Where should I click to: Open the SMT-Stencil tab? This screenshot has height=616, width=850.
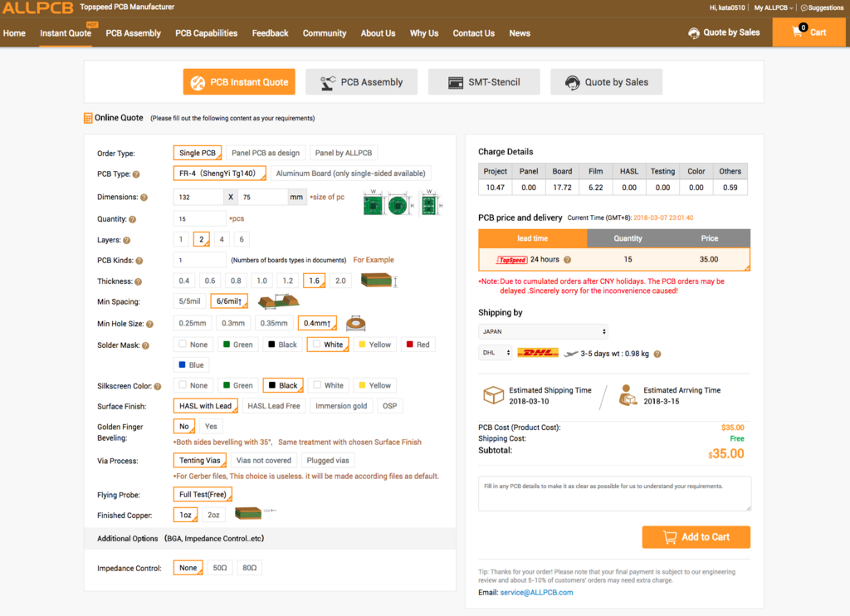click(484, 82)
